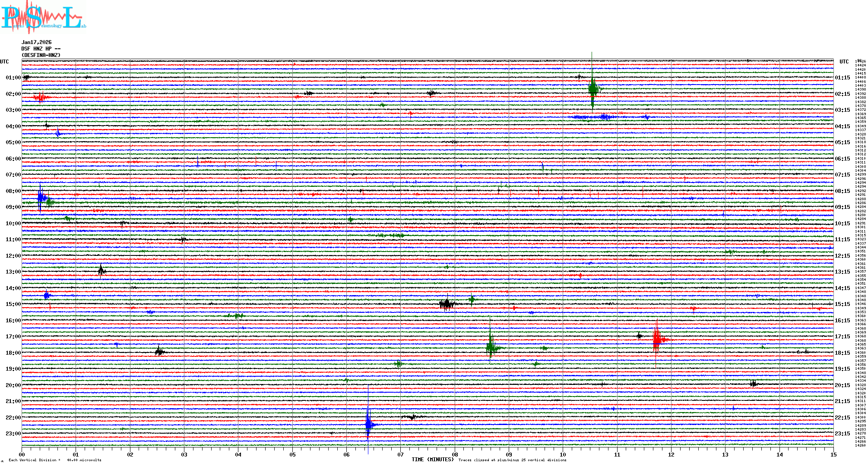Click the tall blue event near 22:00 row
This screenshot has width=868, height=466.
point(368,425)
